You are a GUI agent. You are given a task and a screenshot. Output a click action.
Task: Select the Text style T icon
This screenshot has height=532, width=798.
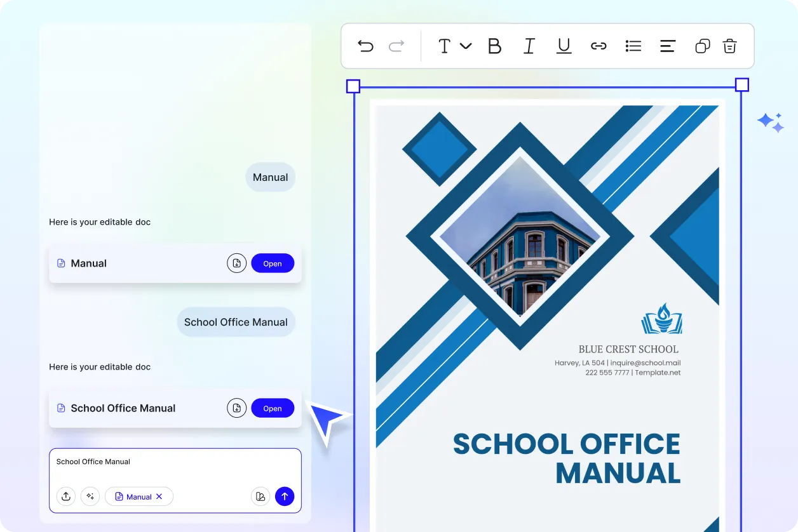coord(444,46)
